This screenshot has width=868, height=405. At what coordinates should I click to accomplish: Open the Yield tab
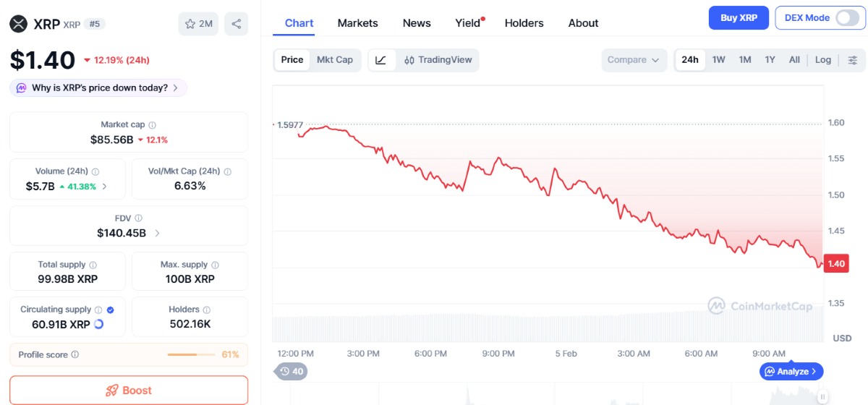coord(469,23)
